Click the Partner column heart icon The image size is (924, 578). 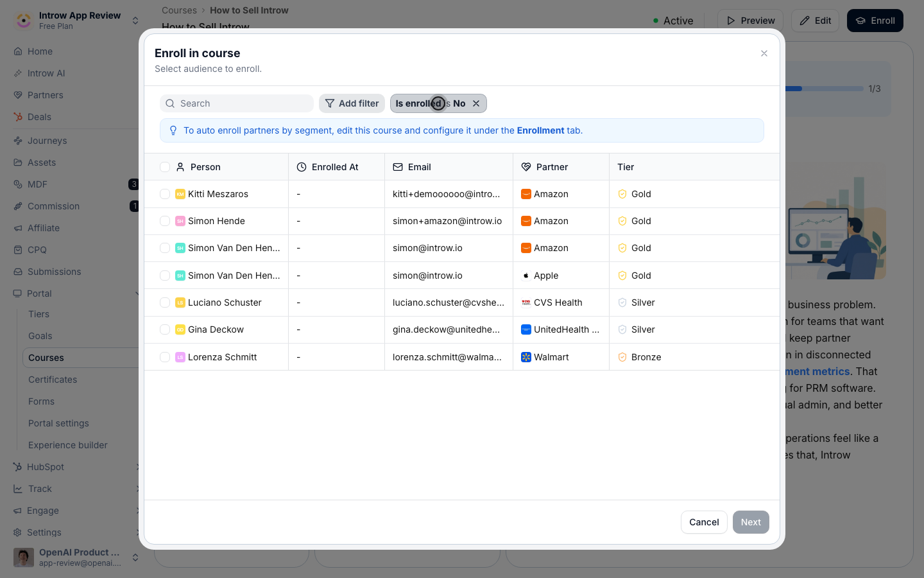pos(526,167)
